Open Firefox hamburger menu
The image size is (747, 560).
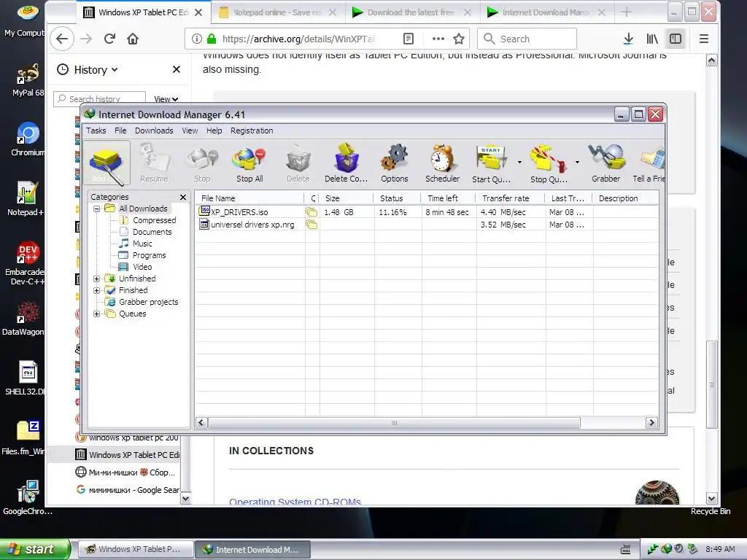click(x=704, y=39)
